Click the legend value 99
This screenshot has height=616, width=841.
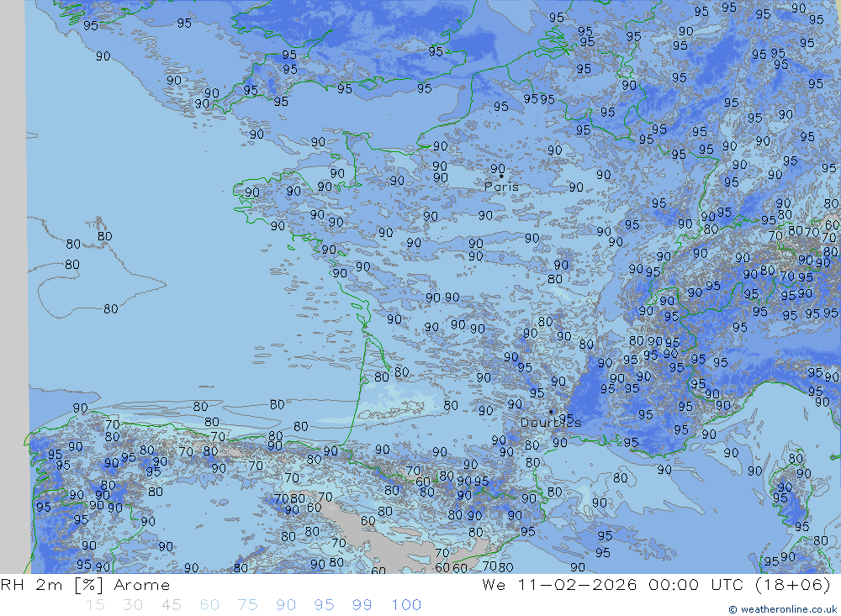362,605
